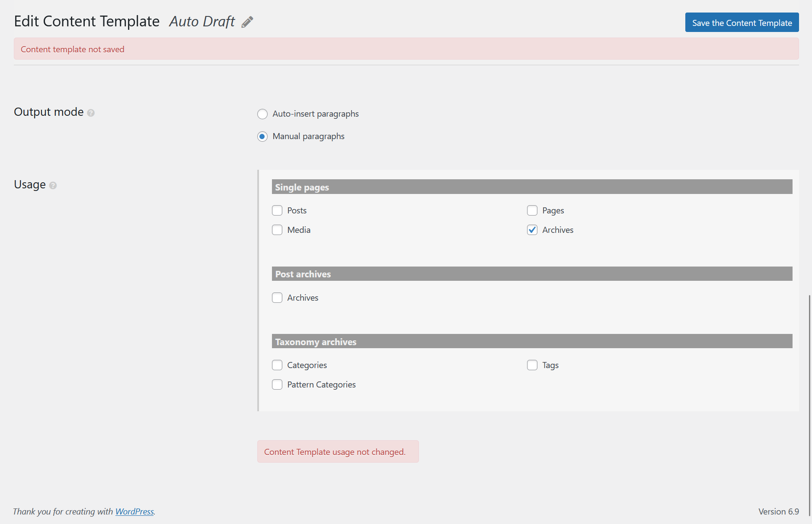Open the WordPress footer link
Viewport: 812px width, 524px height.
click(134, 511)
